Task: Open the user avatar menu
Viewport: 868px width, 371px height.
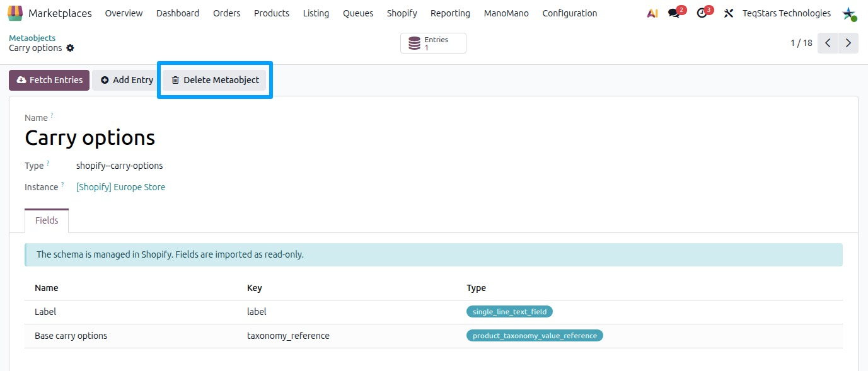Action: click(849, 13)
